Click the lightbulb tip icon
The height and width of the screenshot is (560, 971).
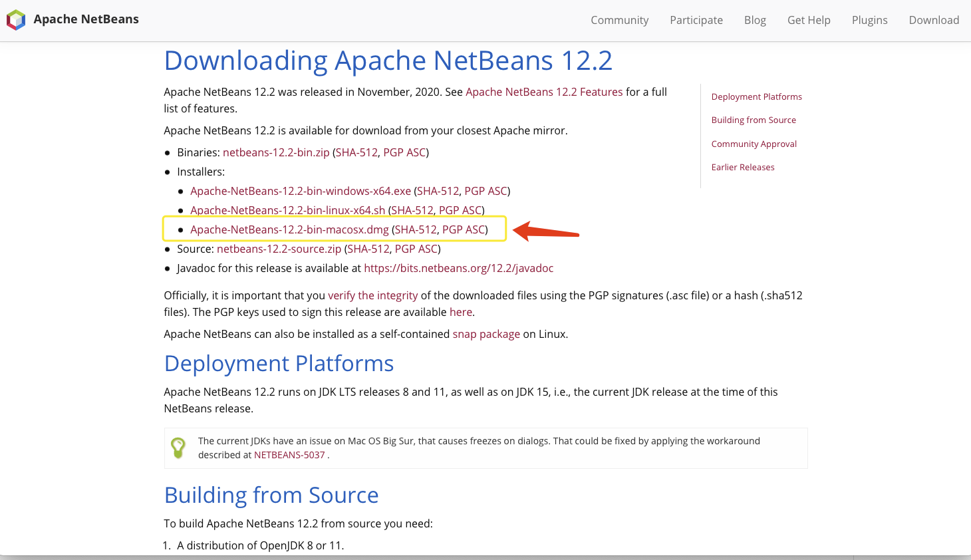pyautogui.click(x=178, y=448)
